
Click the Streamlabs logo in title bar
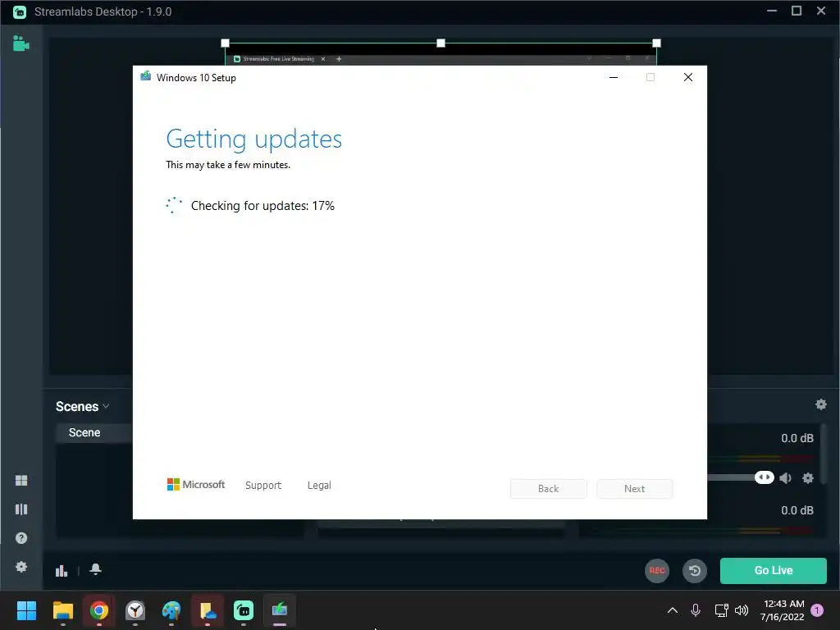[20, 11]
